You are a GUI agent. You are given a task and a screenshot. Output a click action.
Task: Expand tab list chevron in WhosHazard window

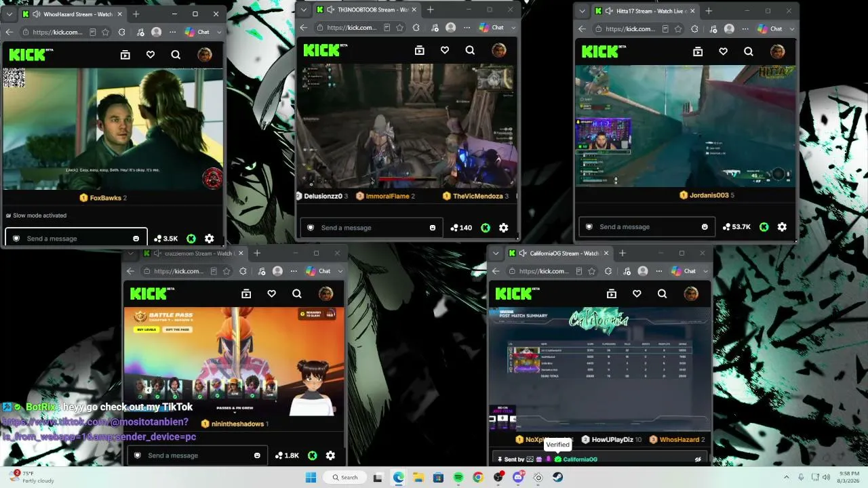click(x=9, y=14)
